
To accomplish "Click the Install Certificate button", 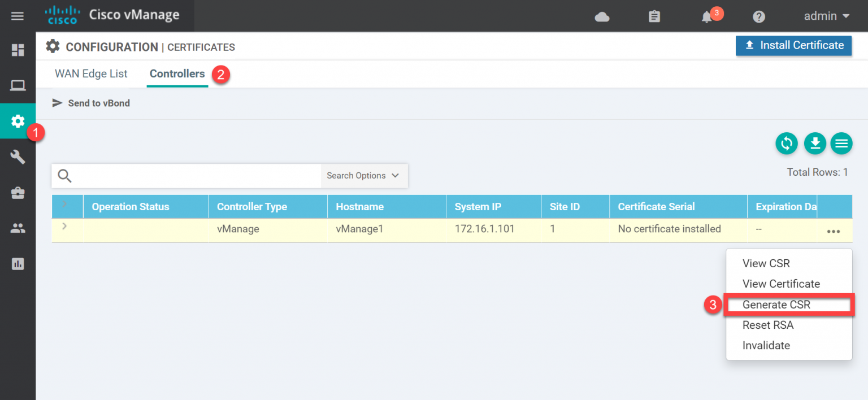I will tap(793, 46).
